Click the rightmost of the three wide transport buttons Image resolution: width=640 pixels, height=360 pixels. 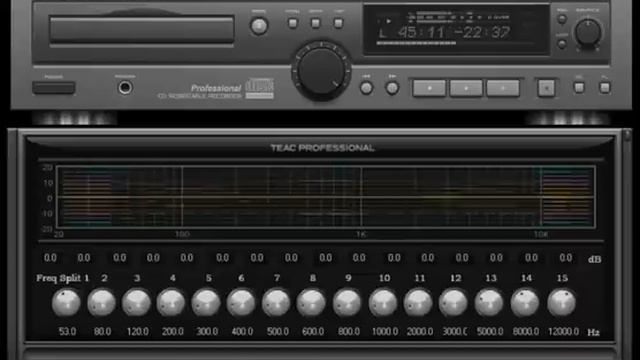tap(503, 88)
